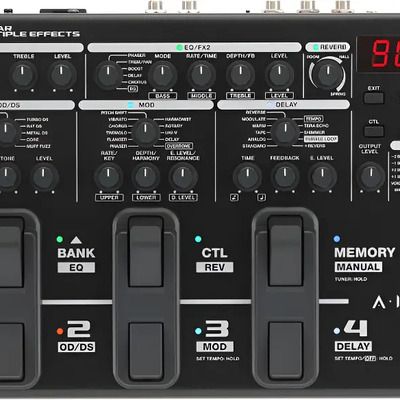Click the boxed BASS label

click(163, 96)
